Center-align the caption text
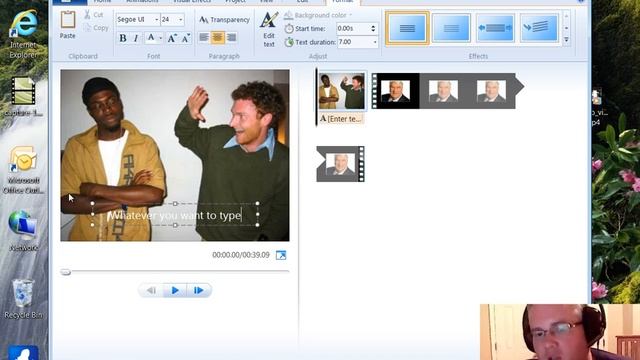This screenshot has width=640, height=360. pyautogui.click(x=218, y=38)
